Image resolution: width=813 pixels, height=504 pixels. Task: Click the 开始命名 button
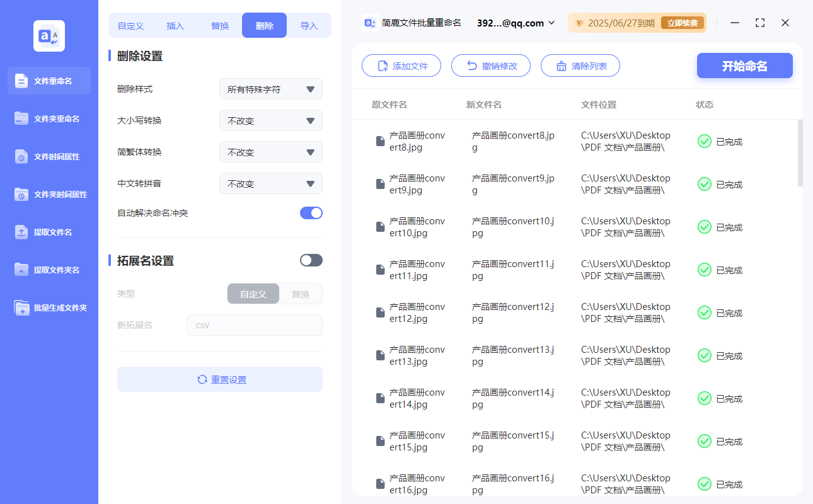tap(744, 65)
